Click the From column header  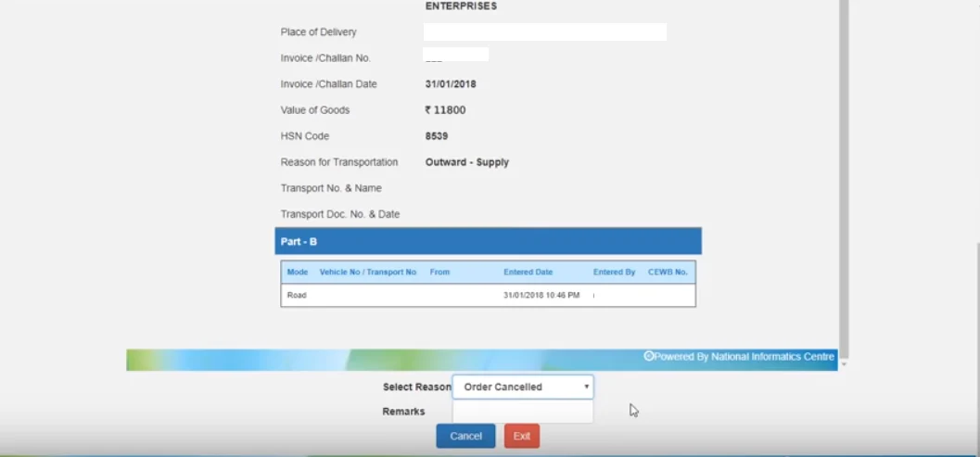coord(439,272)
